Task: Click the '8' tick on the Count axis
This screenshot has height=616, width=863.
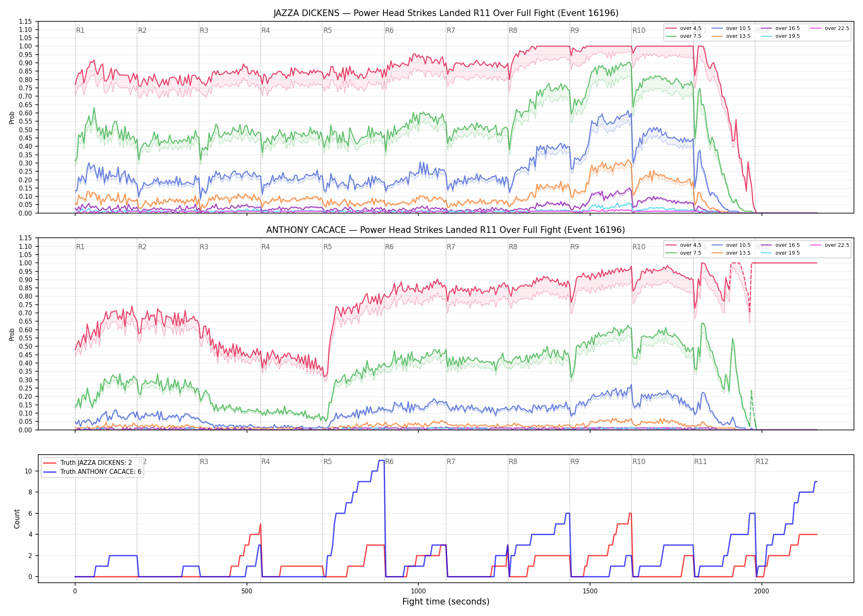Action: click(x=30, y=492)
